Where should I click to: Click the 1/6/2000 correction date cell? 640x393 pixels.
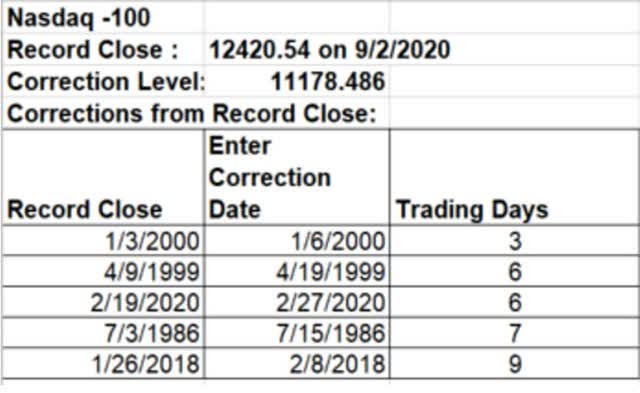[297, 241]
